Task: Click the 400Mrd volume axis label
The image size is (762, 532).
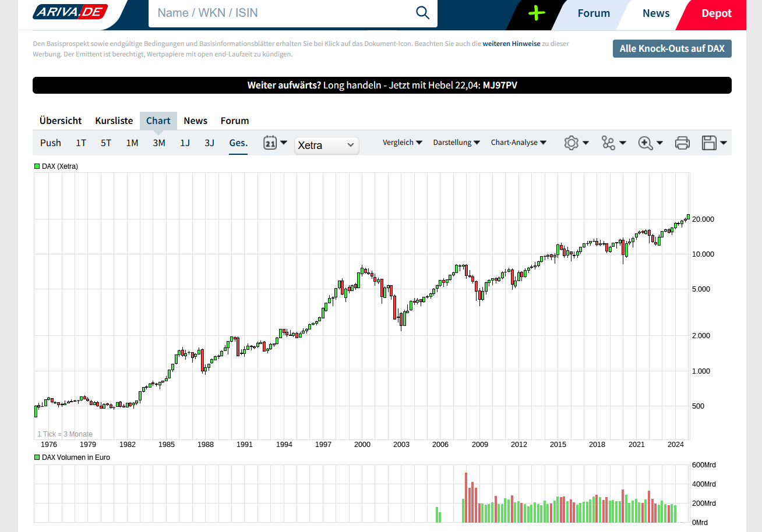Action: coord(704,484)
